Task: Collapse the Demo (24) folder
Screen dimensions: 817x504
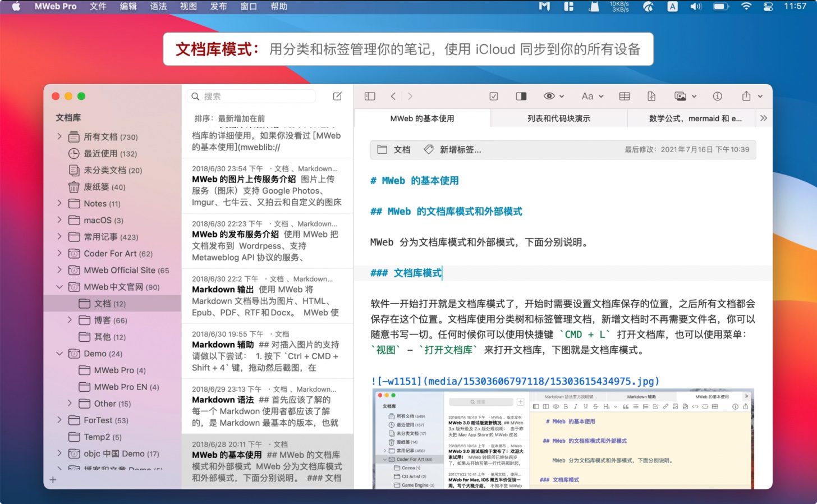Action: click(59, 354)
